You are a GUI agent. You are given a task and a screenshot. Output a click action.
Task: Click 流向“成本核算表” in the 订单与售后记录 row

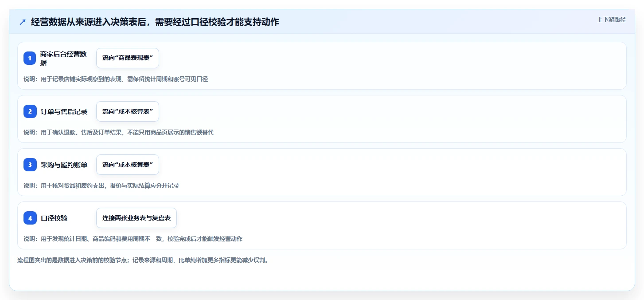(x=128, y=111)
